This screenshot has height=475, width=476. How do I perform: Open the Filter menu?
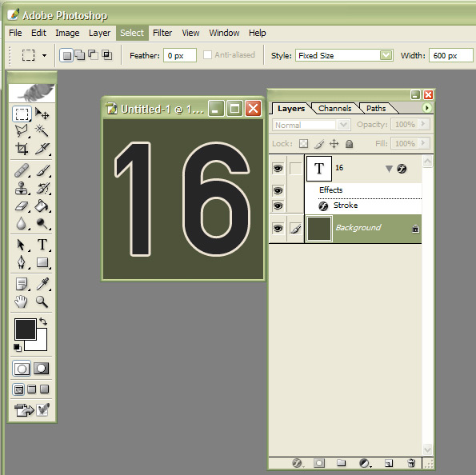point(162,33)
